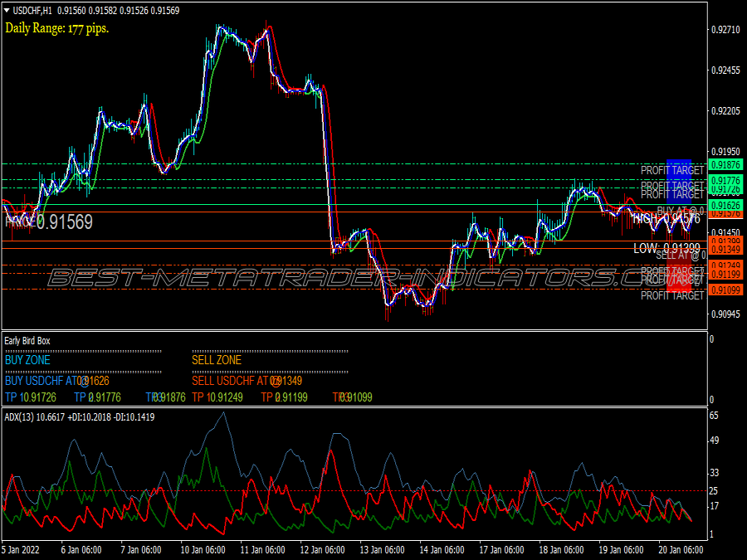The image size is (747, 560).
Task: Click the chart menu triangle beside USDCHF,H1
Action: (7, 10)
